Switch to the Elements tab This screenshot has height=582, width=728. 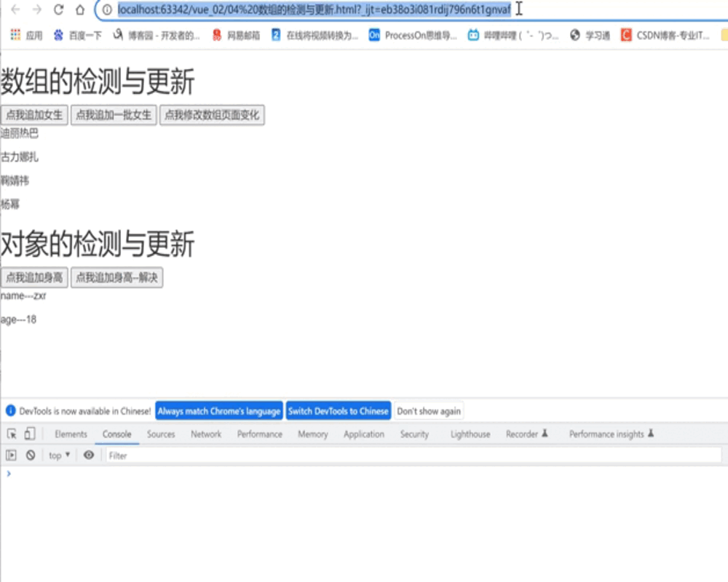coord(71,434)
